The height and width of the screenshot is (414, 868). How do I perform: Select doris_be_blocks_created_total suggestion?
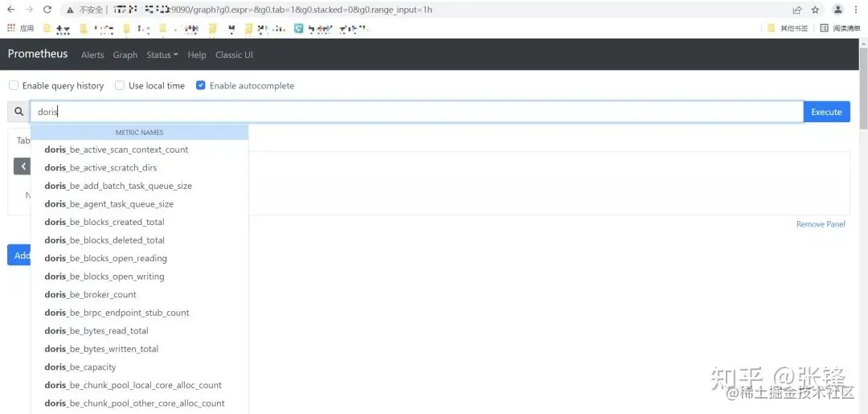coord(140,222)
